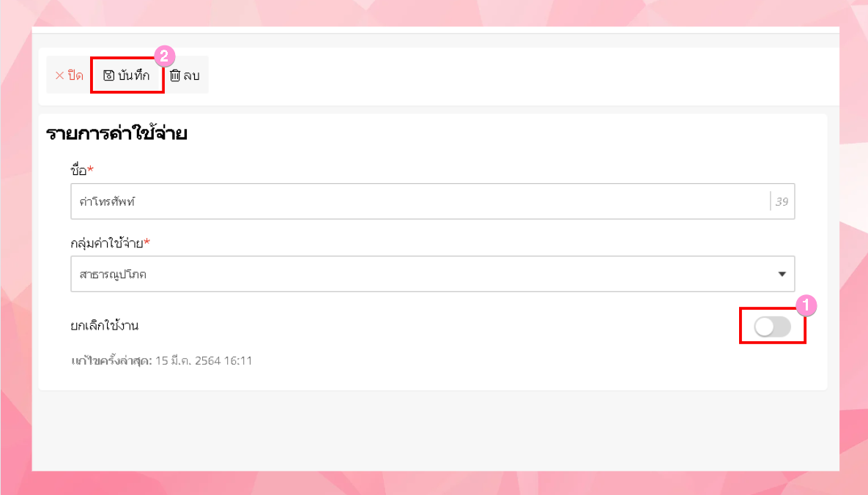Image resolution: width=868 pixels, height=495 pixels.
Task: Click the 39 character counter
Action: pos(782,201)
